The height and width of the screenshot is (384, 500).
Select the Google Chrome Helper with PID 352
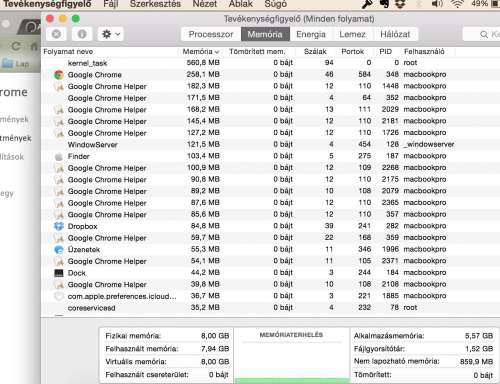[x=270, y=98]
